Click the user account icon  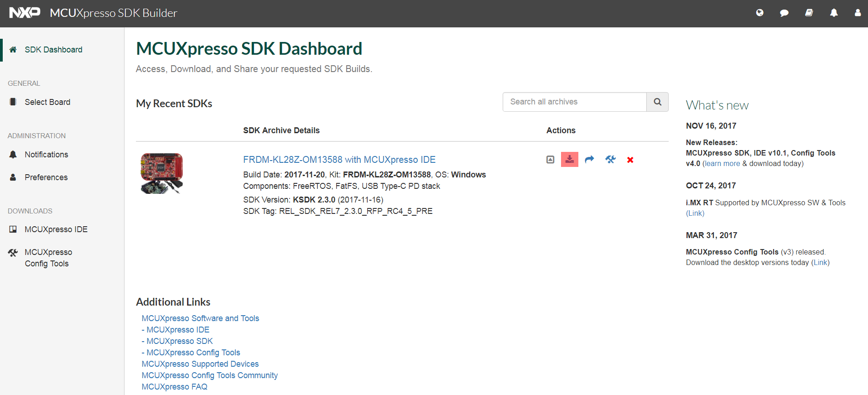click(x=858, y=13)
